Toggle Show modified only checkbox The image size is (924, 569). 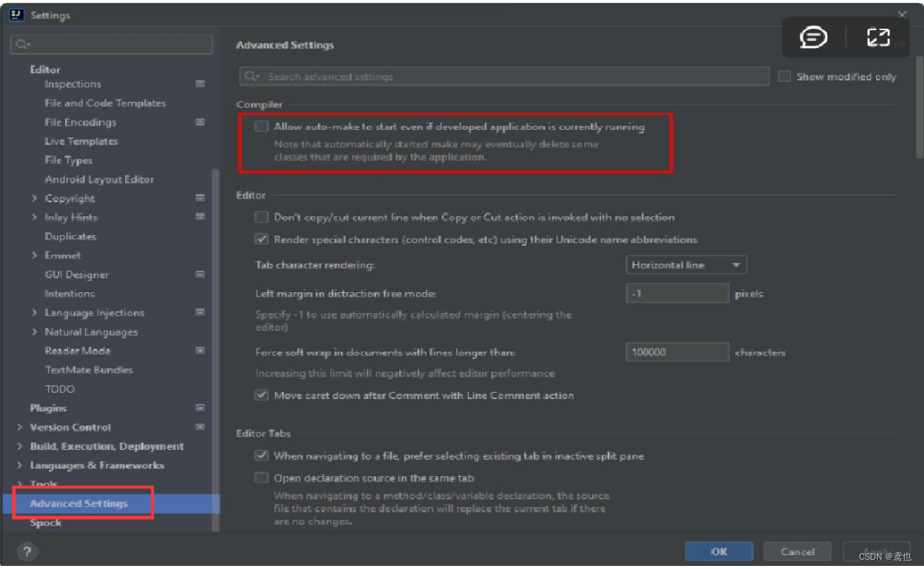(784, 77)
